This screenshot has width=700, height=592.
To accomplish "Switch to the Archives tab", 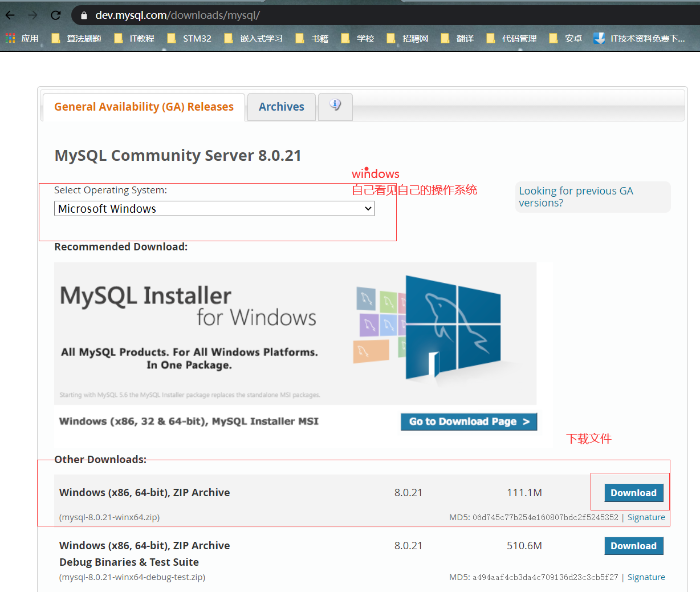I will tap(282, 107).
